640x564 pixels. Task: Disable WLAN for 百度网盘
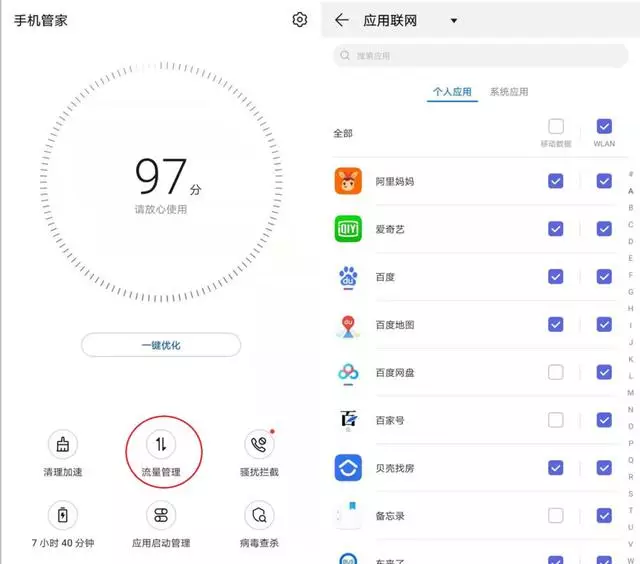[x=604, y=372]
